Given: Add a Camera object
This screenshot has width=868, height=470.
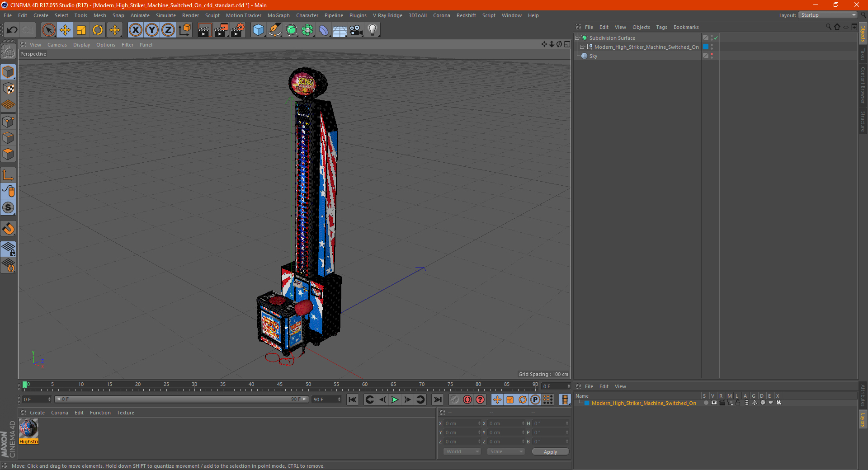Looking at the screenshot, I should (x=356, y=30).
